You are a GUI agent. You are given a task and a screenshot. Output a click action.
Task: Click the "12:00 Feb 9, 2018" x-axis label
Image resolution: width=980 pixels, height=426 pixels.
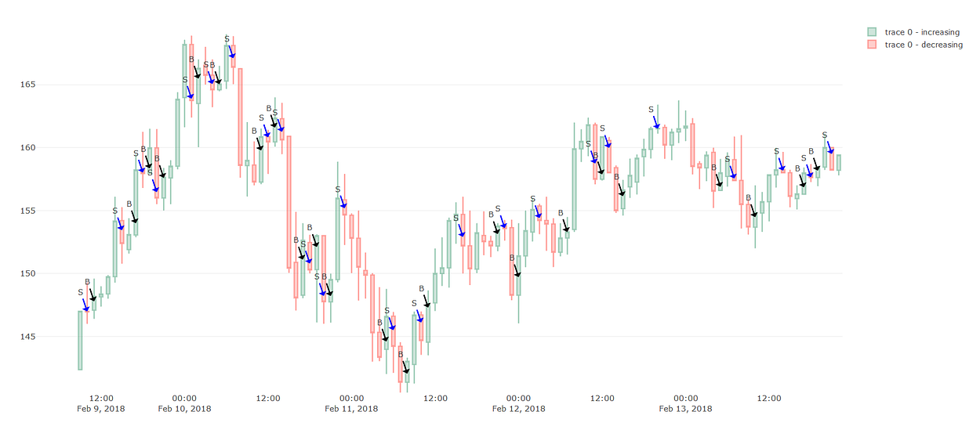[101, 403]
